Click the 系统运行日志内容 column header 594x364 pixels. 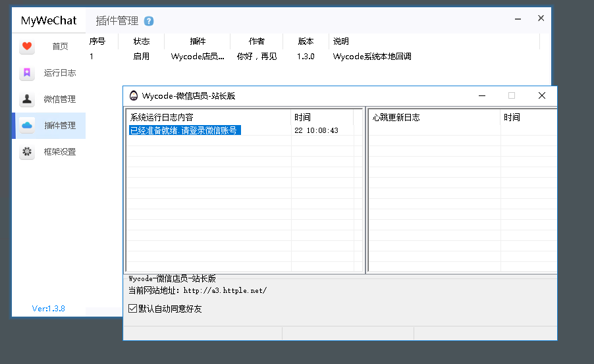click(208, 117)
